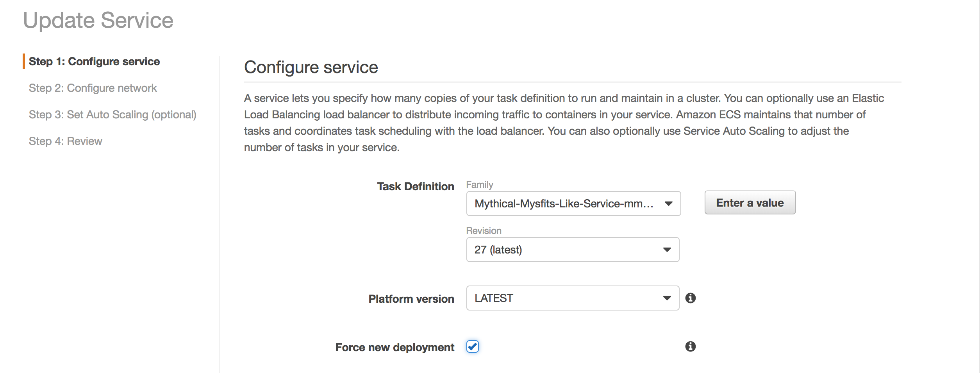Open the Platform version LATEST dropdown
The width and height of the screenshot is (980, 373).
573,298
